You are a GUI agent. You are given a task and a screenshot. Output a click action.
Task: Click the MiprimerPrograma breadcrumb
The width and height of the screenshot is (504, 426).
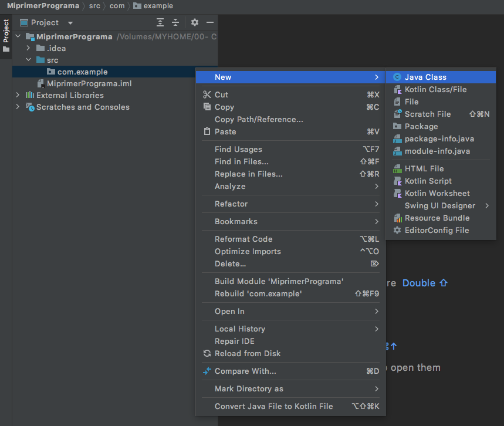(x=43, y=6)
